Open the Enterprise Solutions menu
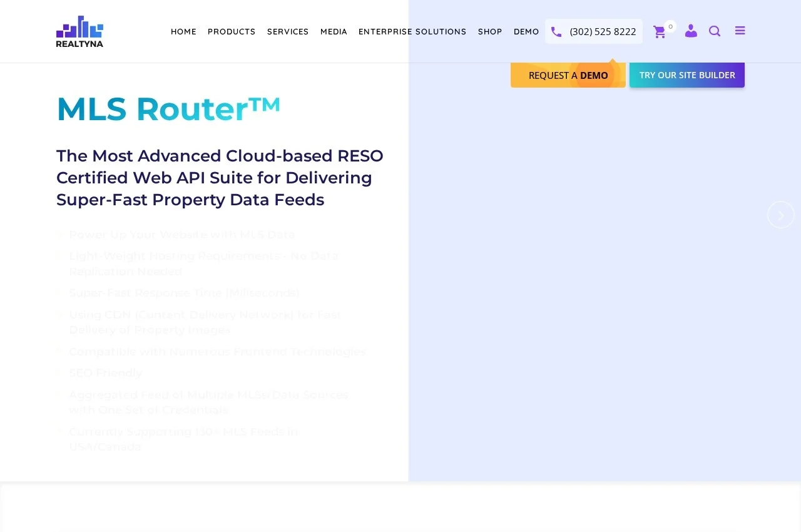Image resolution: width=801 pixels, height=532 pixels. click(412, 31)
